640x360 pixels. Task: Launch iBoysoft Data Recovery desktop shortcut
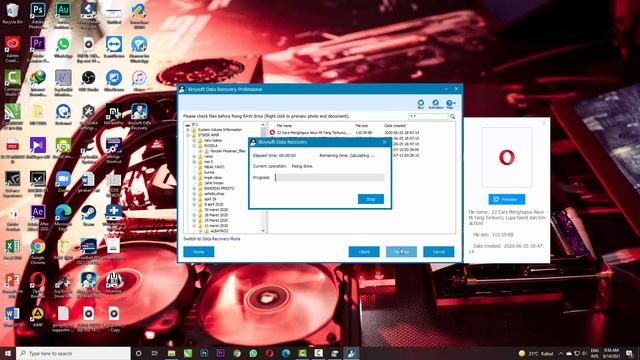point(139,116)
